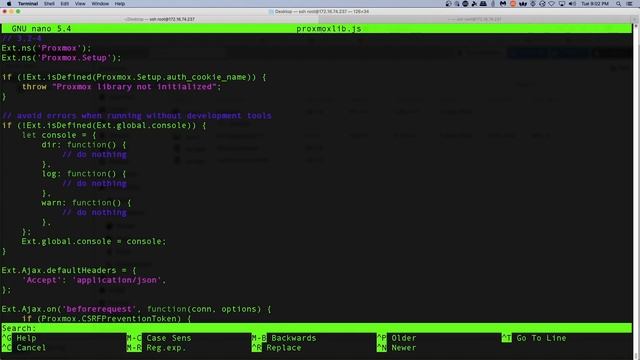Click the auth_cookie_name if statement line
640x360 pixels.
point(134,77)
